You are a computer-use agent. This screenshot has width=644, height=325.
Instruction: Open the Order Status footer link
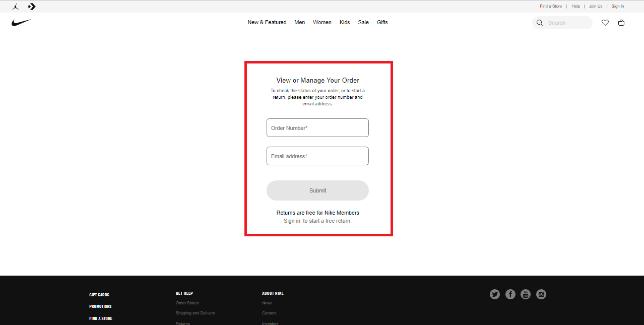coord(187,303)
